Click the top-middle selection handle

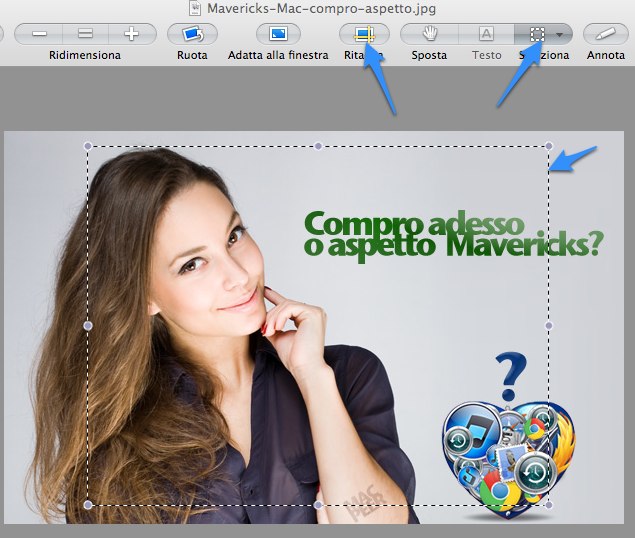(318, 146)
